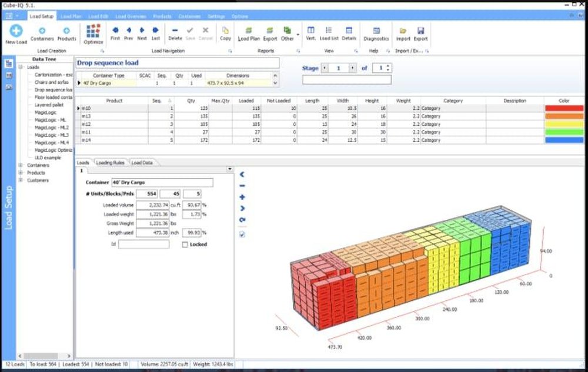Reset the 3D view rotation

[x=242, y=220]
